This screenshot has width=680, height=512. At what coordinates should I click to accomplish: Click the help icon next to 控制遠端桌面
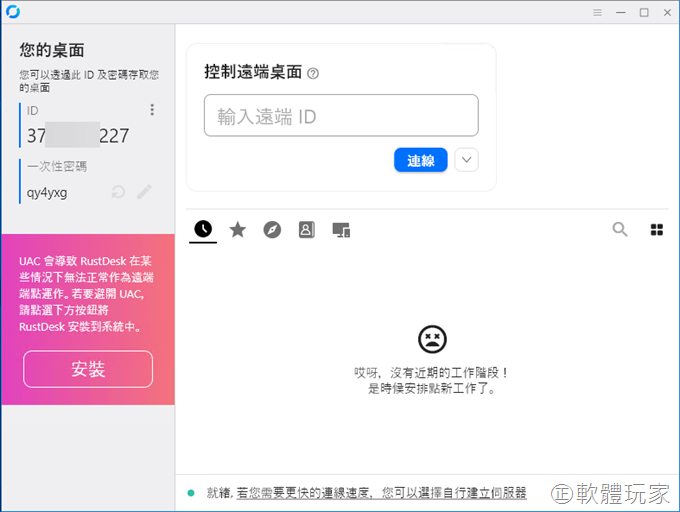tap(313, 73)
